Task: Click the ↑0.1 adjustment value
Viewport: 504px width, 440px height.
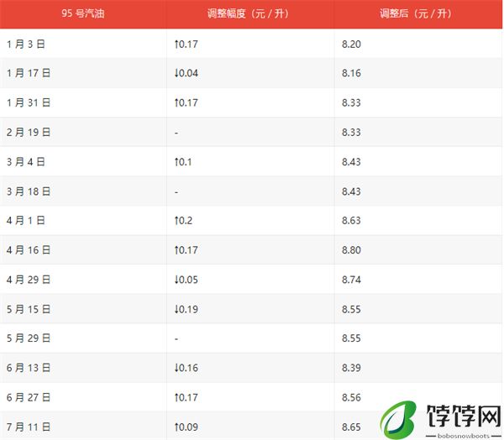Action: pyautogui.click(x=183, y=162)
